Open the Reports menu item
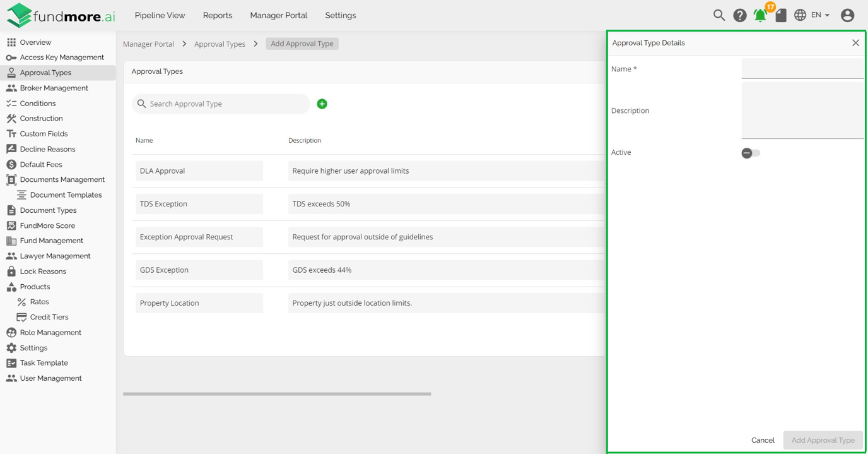Image resolution: width=868 pixels, height=454 pixels. (x=217, y=15)
